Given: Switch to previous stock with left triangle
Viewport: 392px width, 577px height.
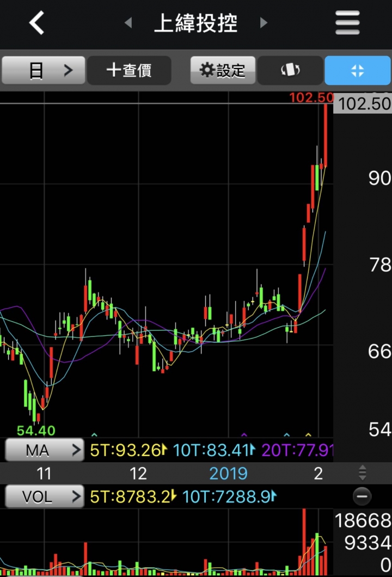Looking at the screenshot, I should pos(128,23).
